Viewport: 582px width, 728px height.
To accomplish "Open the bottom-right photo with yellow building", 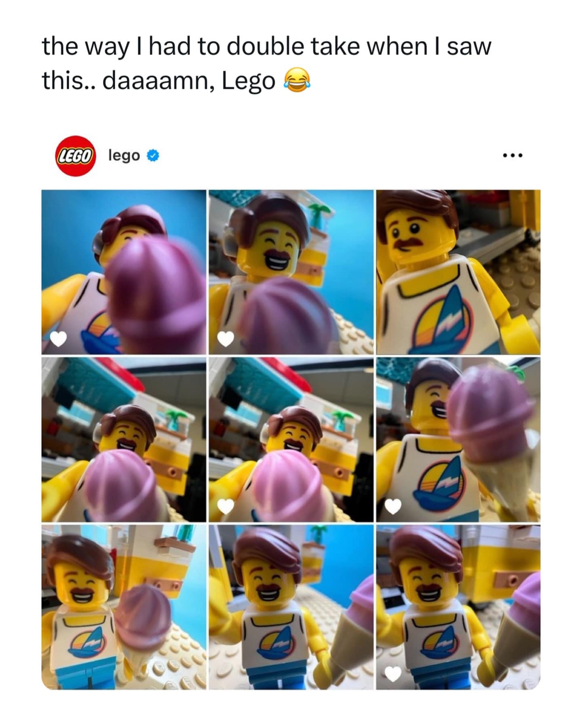I will pyautogui.click(x=458, y=607).
